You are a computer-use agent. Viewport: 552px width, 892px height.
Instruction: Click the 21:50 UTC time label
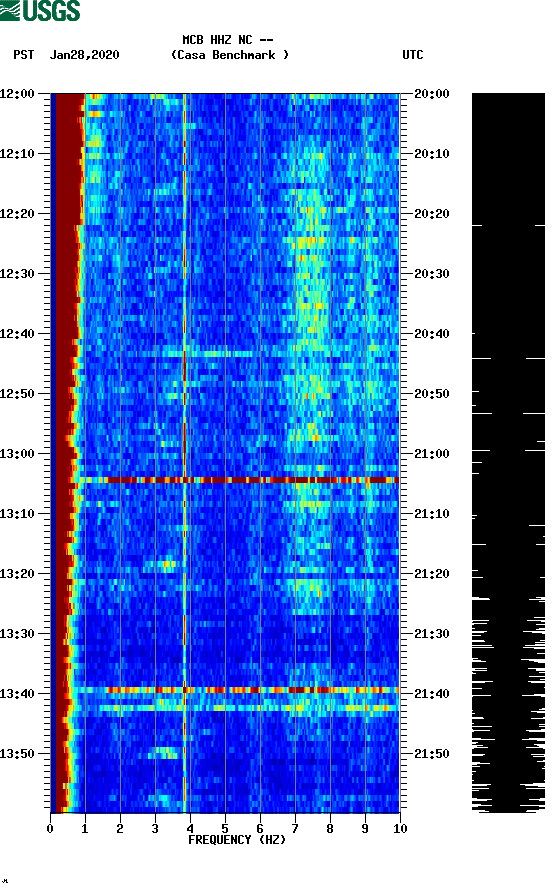[432, 754]
